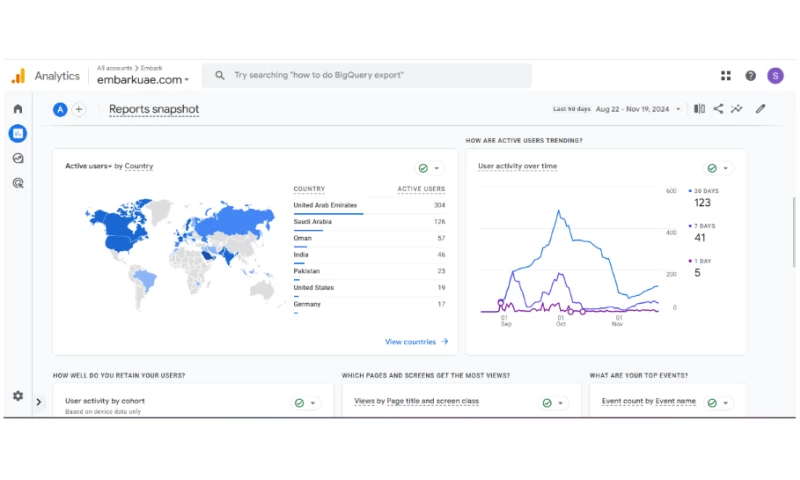
Task: Open the Insights trend icon
Action: tap(737, 109)
